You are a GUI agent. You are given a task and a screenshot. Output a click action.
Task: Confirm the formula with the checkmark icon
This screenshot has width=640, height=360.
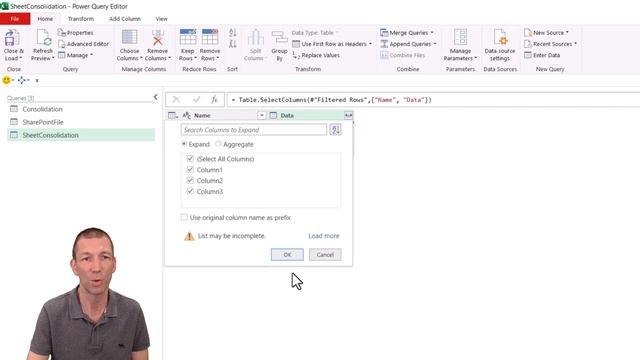point(197,100)
